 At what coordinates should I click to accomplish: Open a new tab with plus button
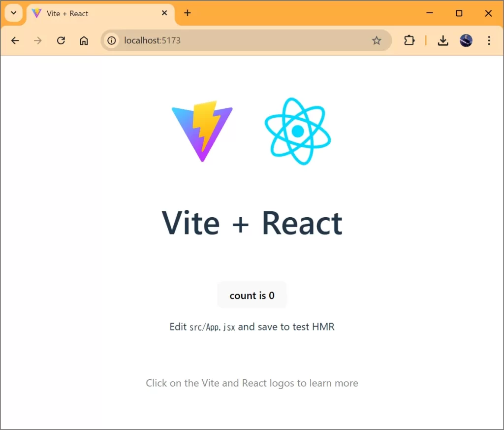click(187, 13)
